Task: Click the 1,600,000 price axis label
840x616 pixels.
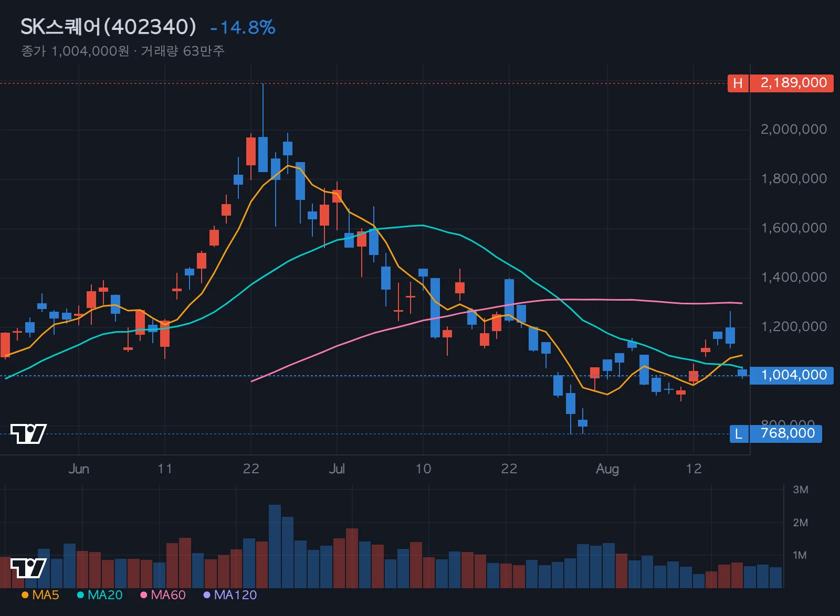Action: pyautogui.click(x=794, y=228)
